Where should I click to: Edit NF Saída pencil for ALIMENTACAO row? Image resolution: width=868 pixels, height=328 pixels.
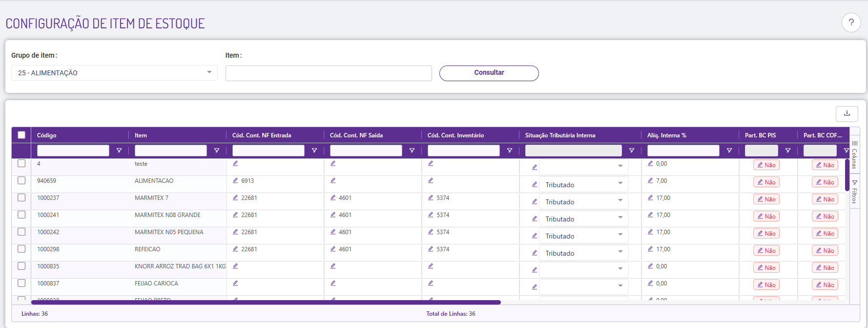(x=333, y=180)
